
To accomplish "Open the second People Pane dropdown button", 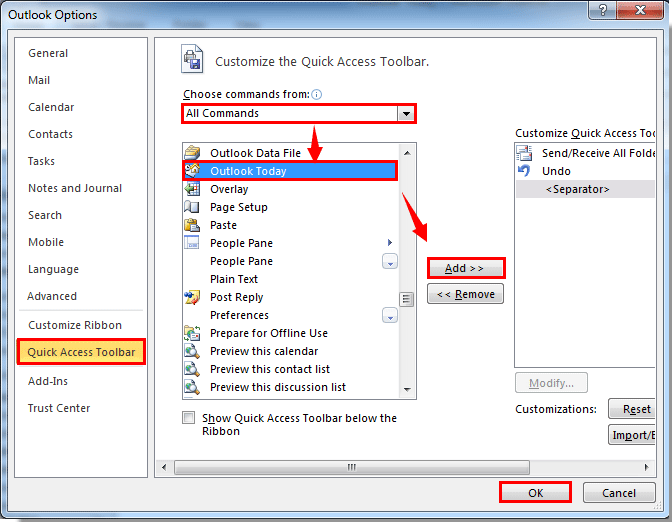I will click(390, 261).
